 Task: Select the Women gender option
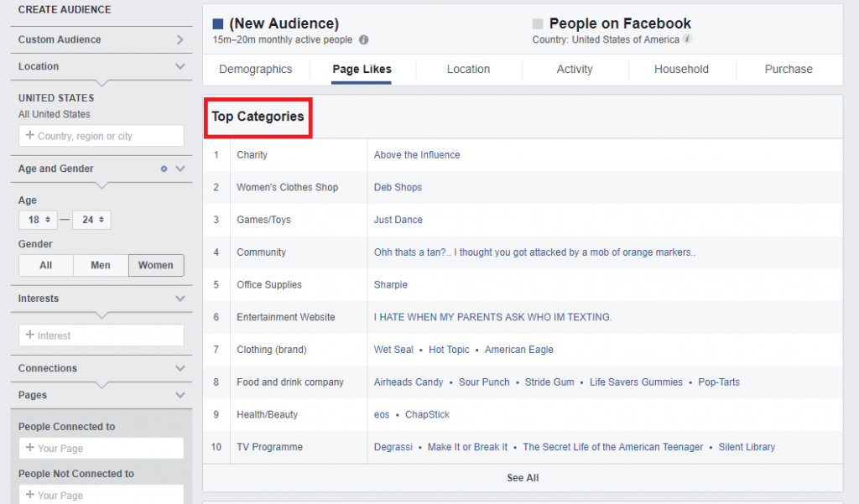pyautogui.click(x=156, y=265)
